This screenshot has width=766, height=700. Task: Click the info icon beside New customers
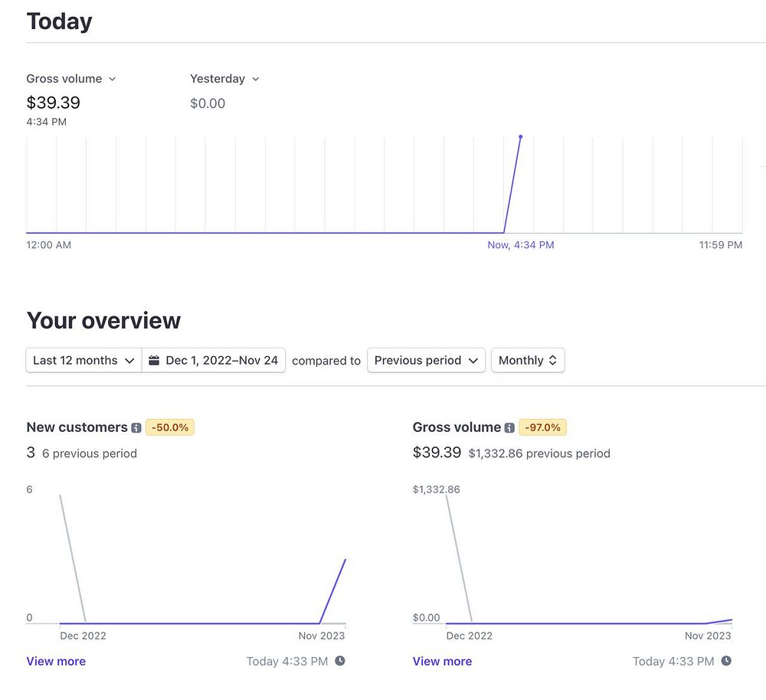[136, 428]
